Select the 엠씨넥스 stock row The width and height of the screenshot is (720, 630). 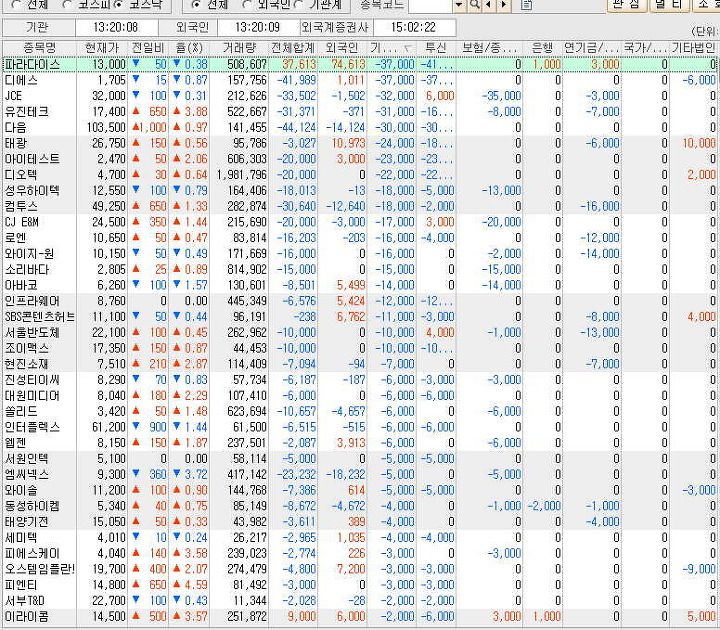pos(360,474)
